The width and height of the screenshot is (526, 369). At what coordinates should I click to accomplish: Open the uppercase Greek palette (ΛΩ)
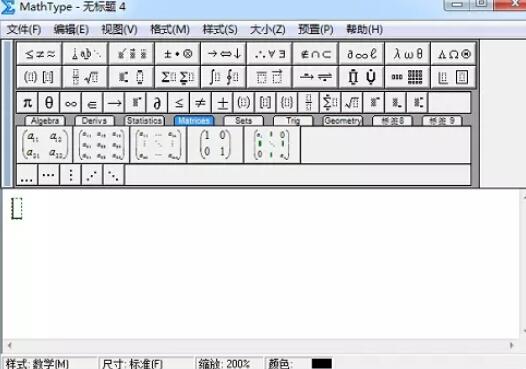click(454, 54)
